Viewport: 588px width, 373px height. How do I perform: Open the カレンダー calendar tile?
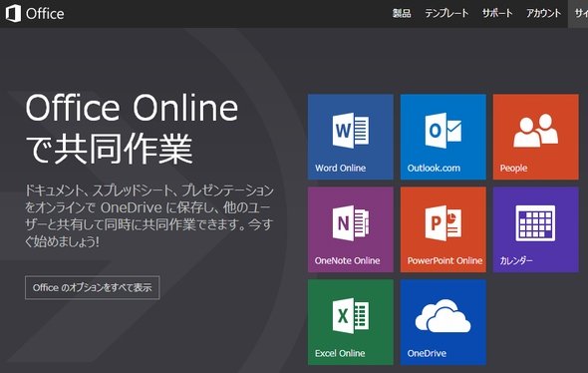pos(535,229)
